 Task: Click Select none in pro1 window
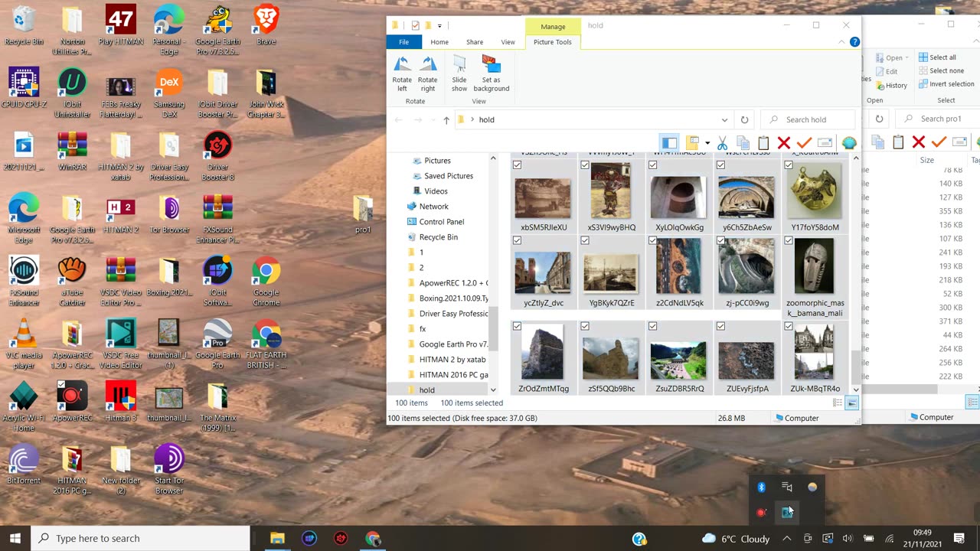tap(940, 70)
